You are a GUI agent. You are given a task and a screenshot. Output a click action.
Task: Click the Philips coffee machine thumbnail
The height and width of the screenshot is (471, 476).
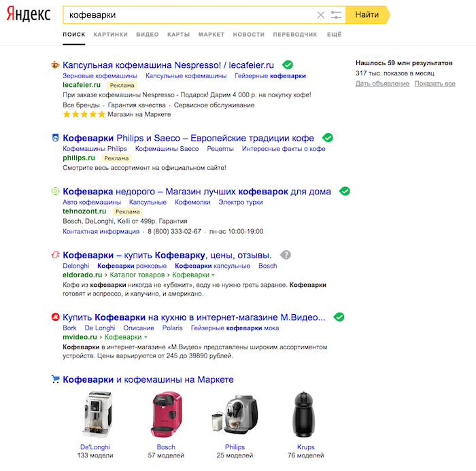(x=235, y=415)
